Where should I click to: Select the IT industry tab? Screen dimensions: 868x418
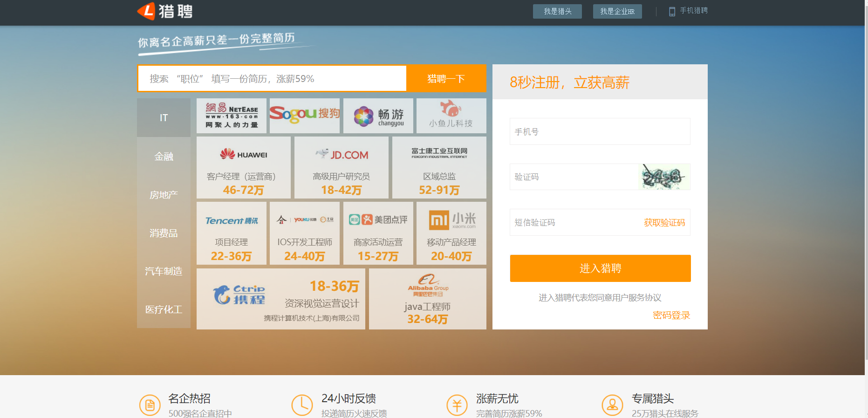coord(164,118)
